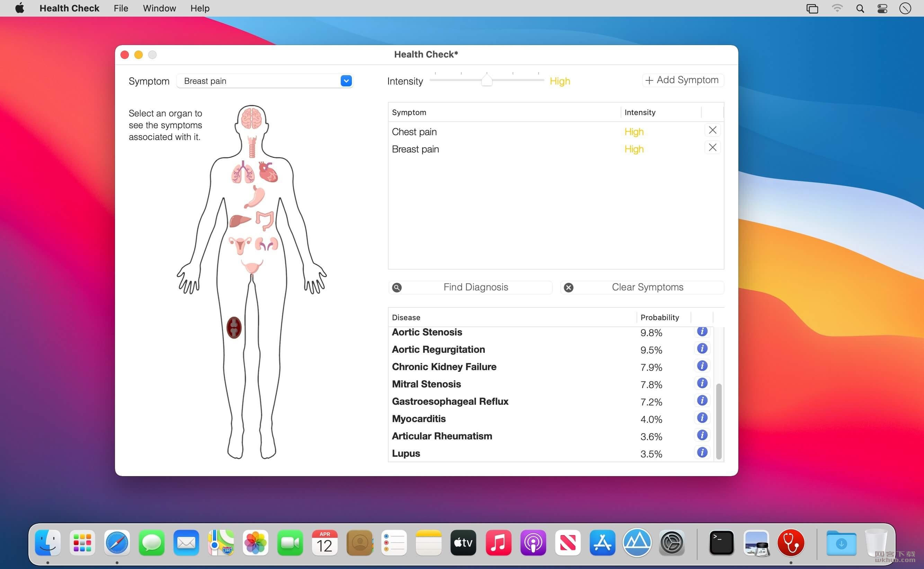Select the Articular Rheumatism disease row

[x=551, y=436]
